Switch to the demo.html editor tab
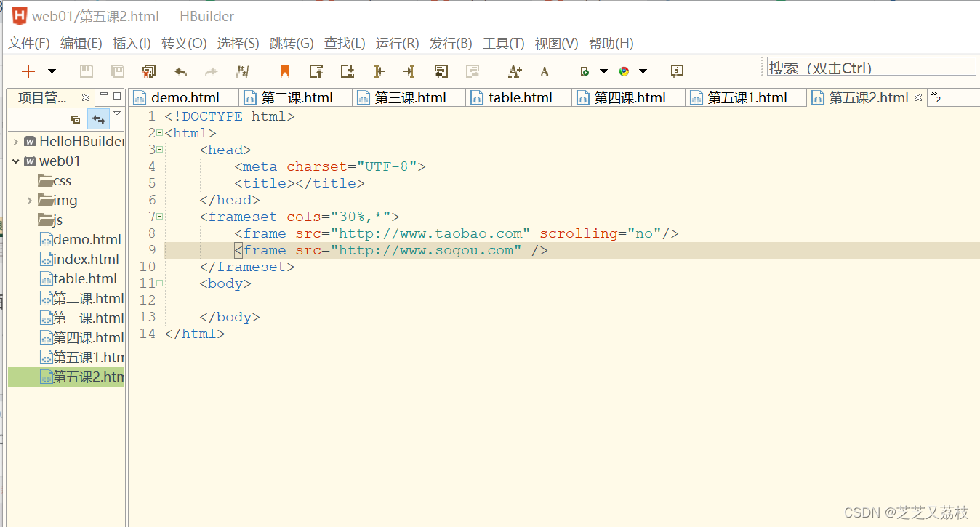 184,97
